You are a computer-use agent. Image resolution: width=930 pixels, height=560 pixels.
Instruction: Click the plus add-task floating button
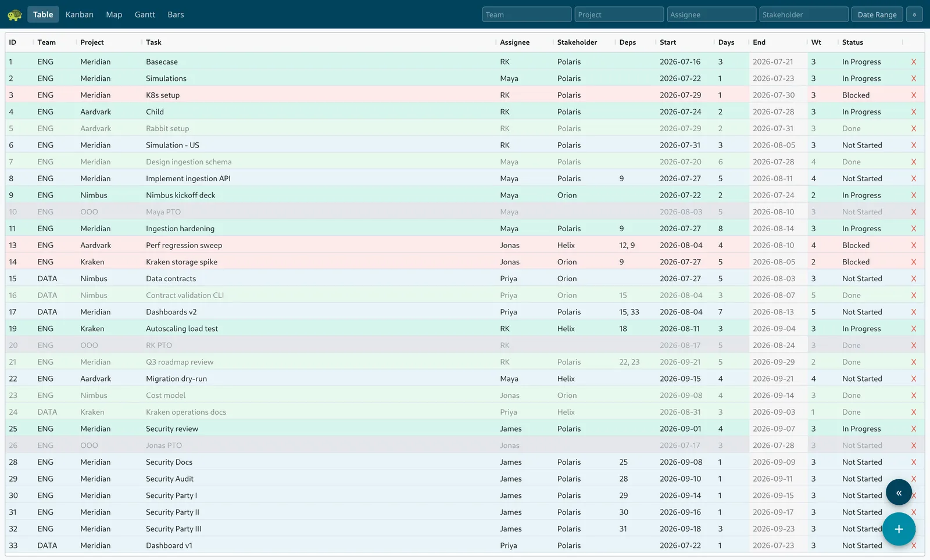click(899, 529)
